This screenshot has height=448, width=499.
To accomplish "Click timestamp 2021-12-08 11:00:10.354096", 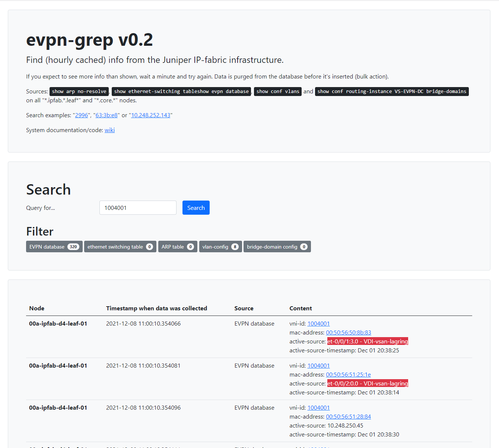I will pos(143,408).
